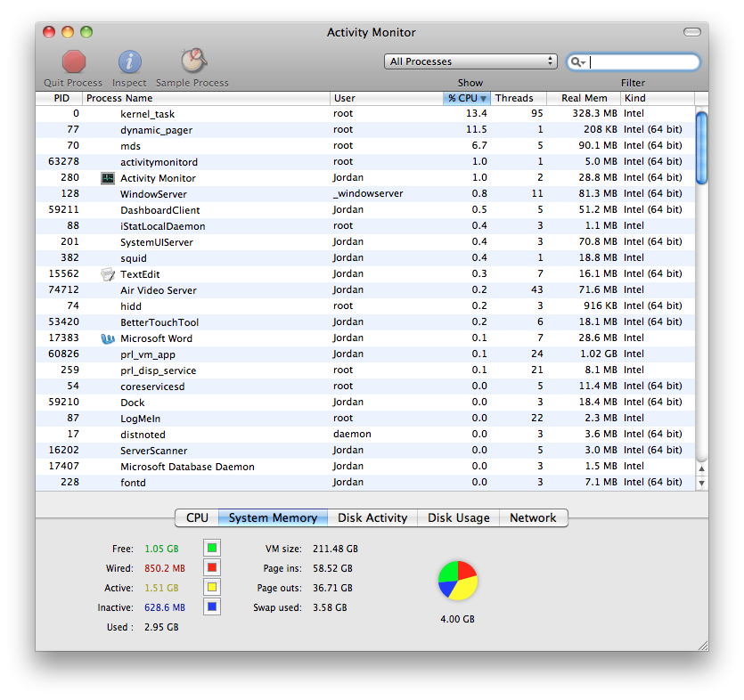Switch to the Disk Activity tab
The width and height of the screenshot is (744, 700).
point(372,518)
